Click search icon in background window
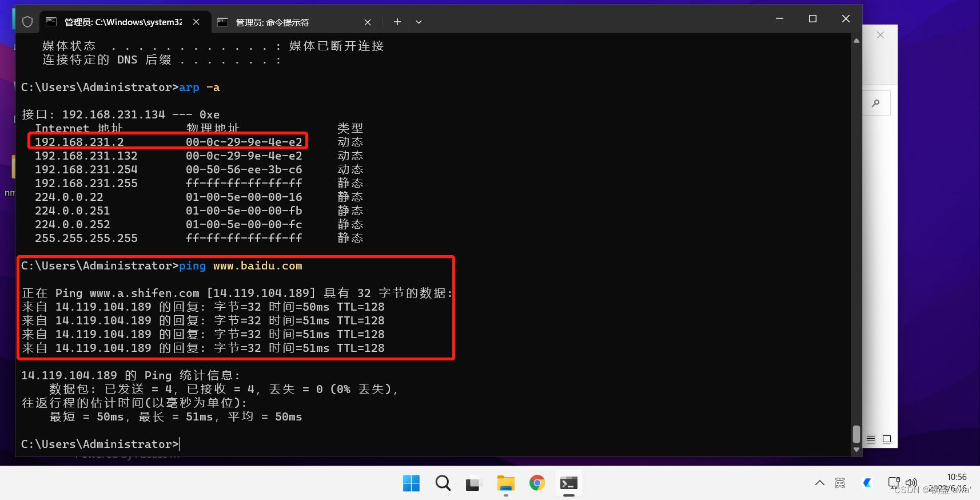 coord(875,103)
